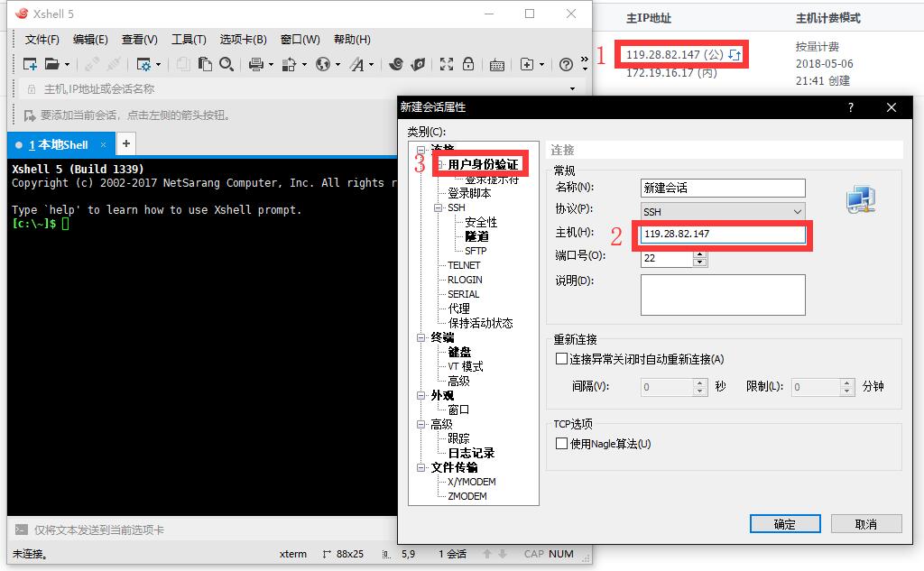Click the 主机 host input field
924x571 pixels.
pos(722,234)
